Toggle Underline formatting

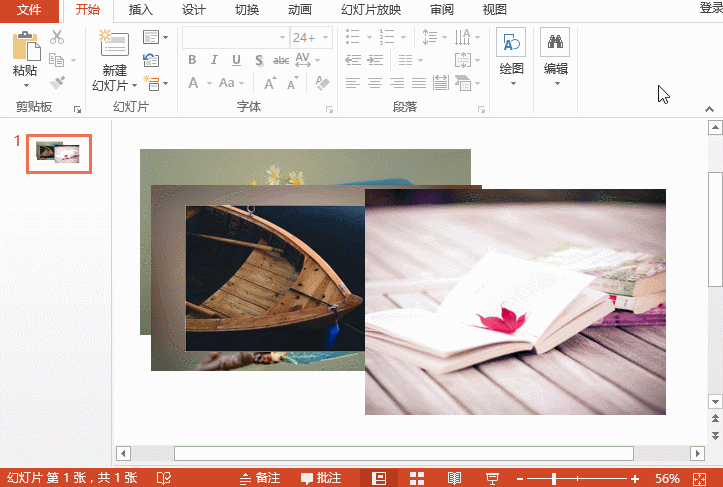pyautogui.click(x=236, y=60)
